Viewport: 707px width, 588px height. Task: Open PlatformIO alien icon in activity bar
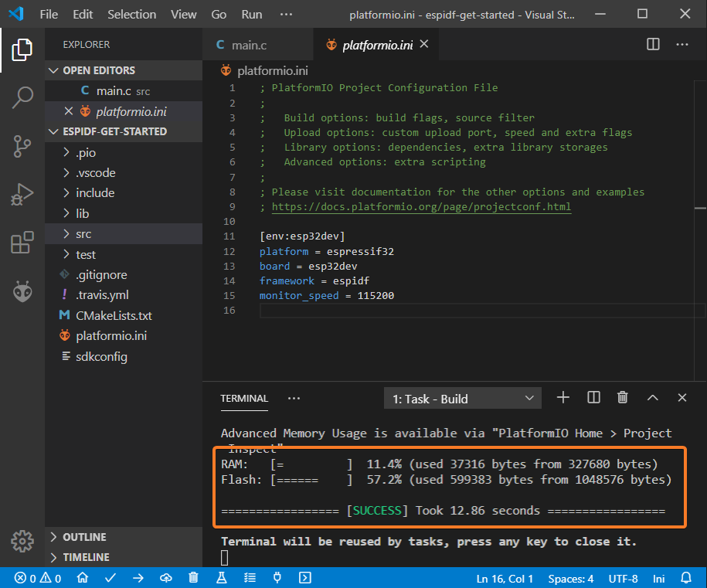click(x=22, y=291)
